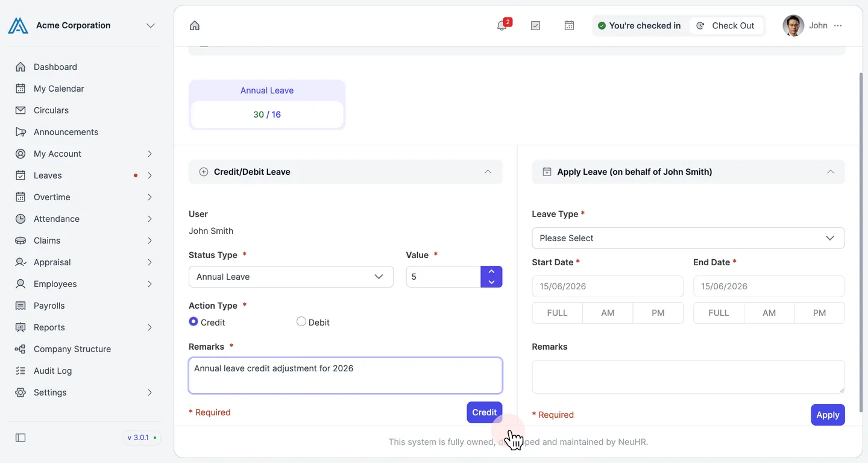Screen dimensions: 868x463
Task: Click the My Calendar sidebar icon
Action: (20, 89)
